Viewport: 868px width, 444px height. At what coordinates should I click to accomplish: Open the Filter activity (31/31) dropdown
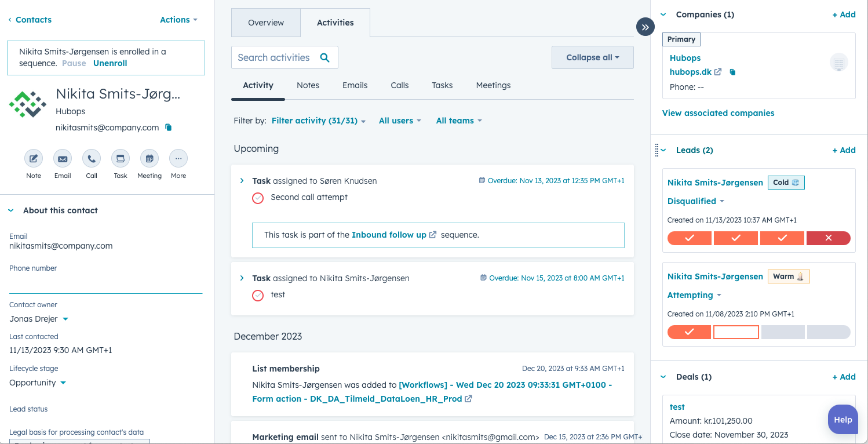(x=319, y=121)
